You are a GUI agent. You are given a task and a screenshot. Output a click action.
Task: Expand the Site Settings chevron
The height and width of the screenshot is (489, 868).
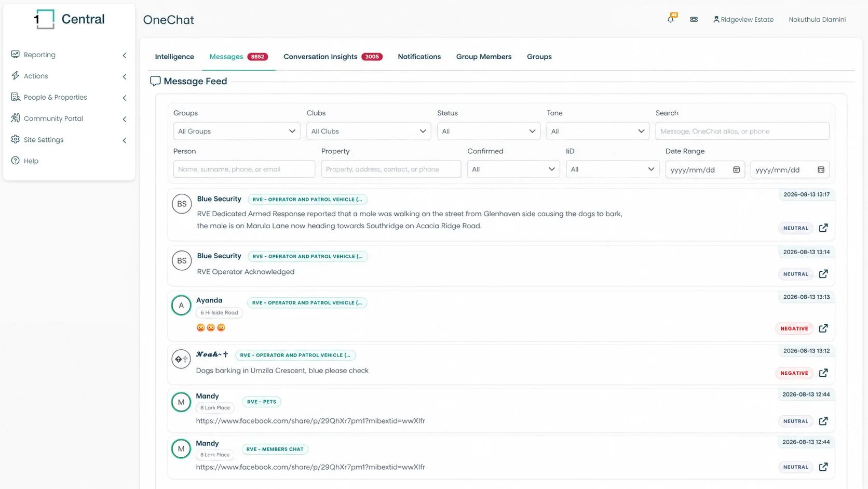[125, 141]
